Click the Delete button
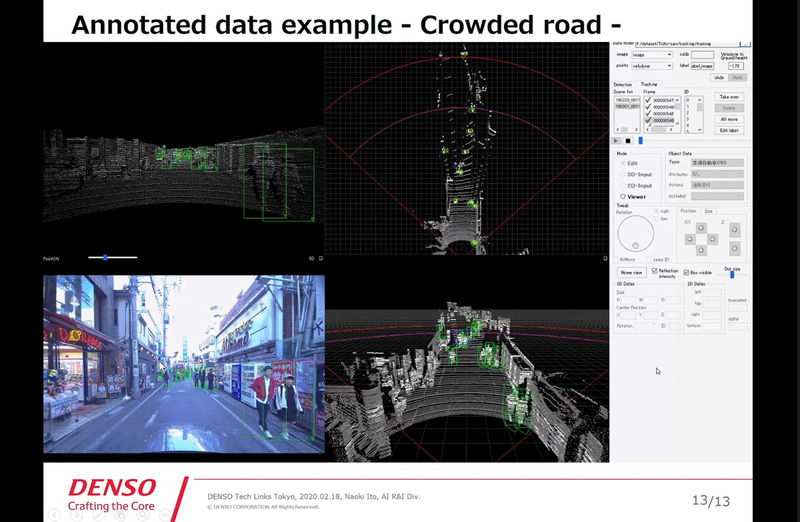The width and height of the screenshot is (800, 522). point(730,108)
